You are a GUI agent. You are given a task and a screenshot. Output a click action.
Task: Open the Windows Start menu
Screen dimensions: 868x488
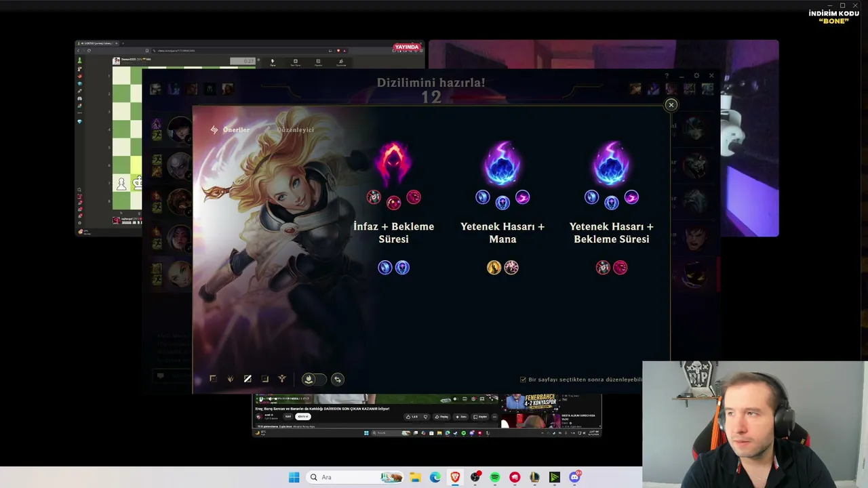294,477
